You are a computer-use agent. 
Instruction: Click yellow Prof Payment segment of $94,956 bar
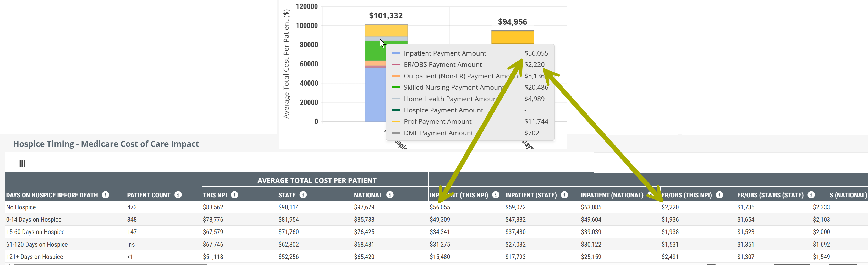click(513, 37)
